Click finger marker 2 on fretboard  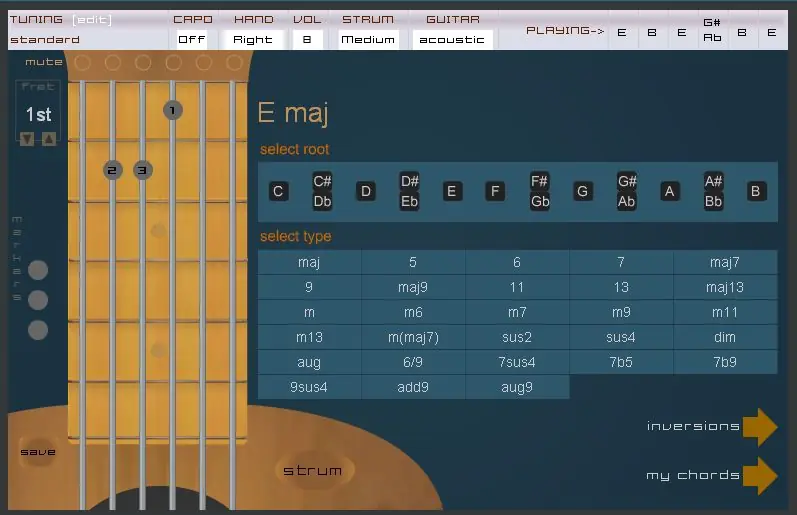[112, 170]
